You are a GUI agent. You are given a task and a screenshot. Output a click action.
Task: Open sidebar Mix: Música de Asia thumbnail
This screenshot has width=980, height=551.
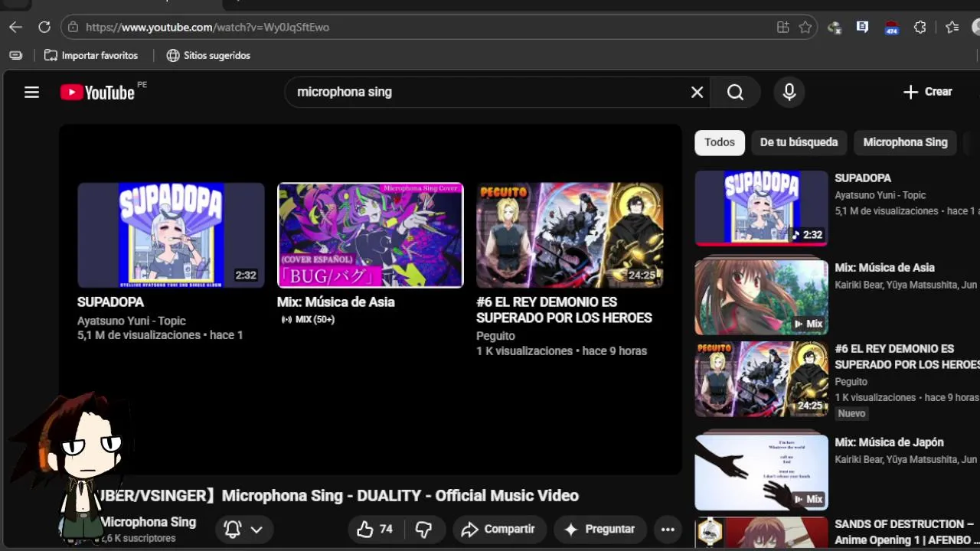(x=761, y=297)
